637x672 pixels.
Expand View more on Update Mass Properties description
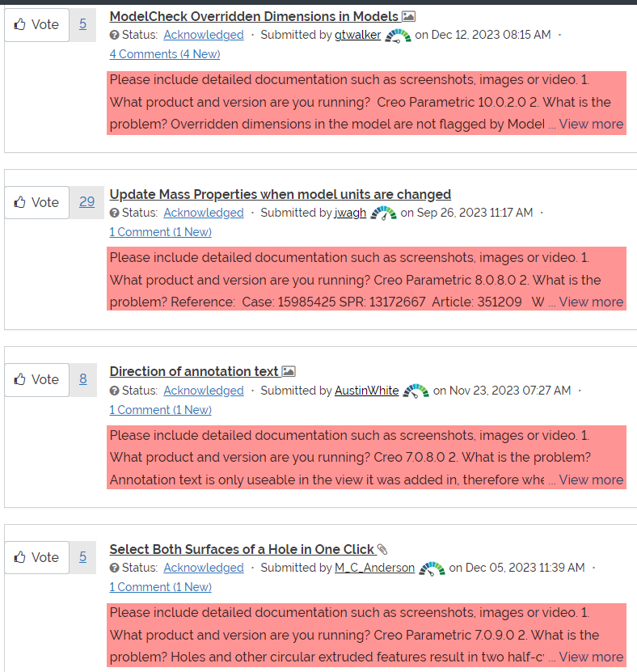591,302
